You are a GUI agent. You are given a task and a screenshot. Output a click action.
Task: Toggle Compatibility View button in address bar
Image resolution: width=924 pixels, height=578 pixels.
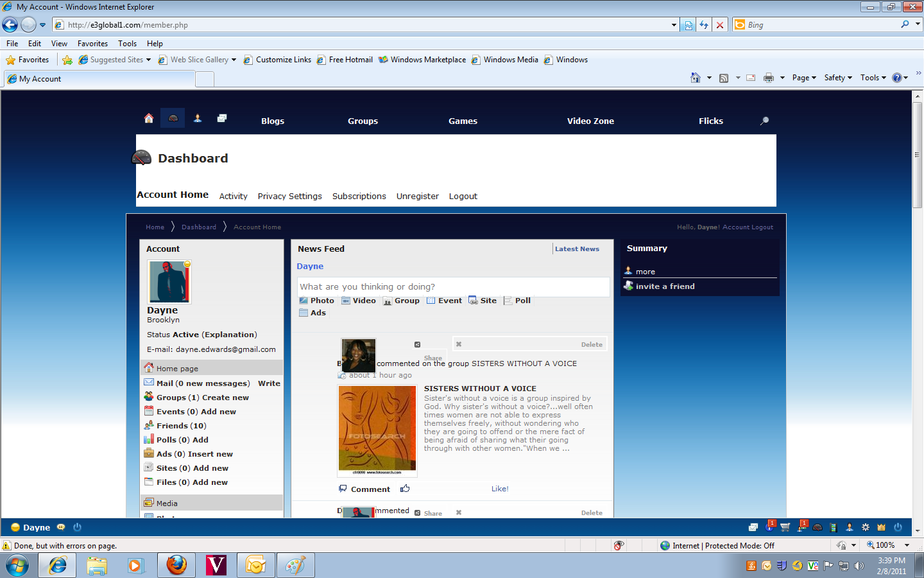coord(689,25)
